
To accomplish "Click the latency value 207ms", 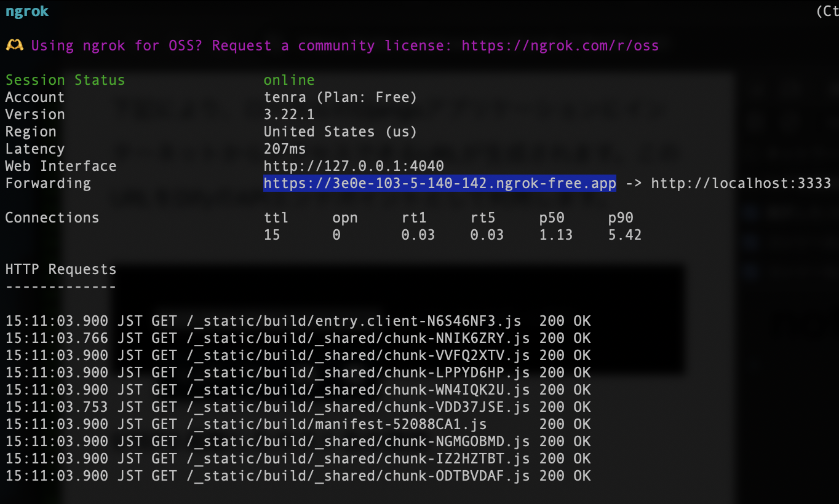I will (285, 149).
